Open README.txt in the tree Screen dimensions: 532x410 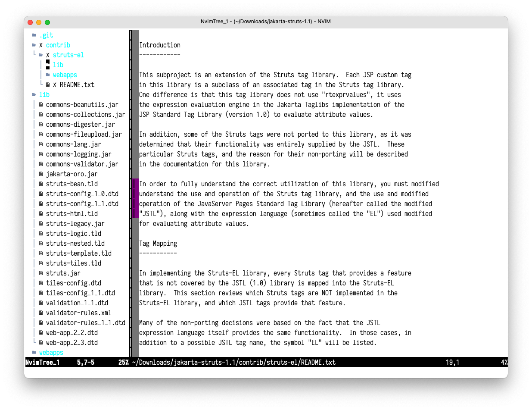click(x=77, y=85)
